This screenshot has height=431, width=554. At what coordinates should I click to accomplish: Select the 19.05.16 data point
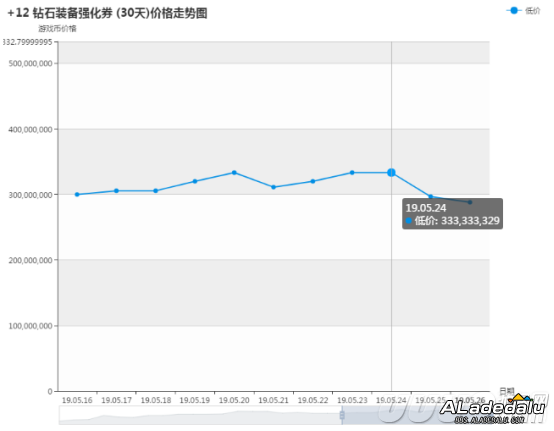77,195
